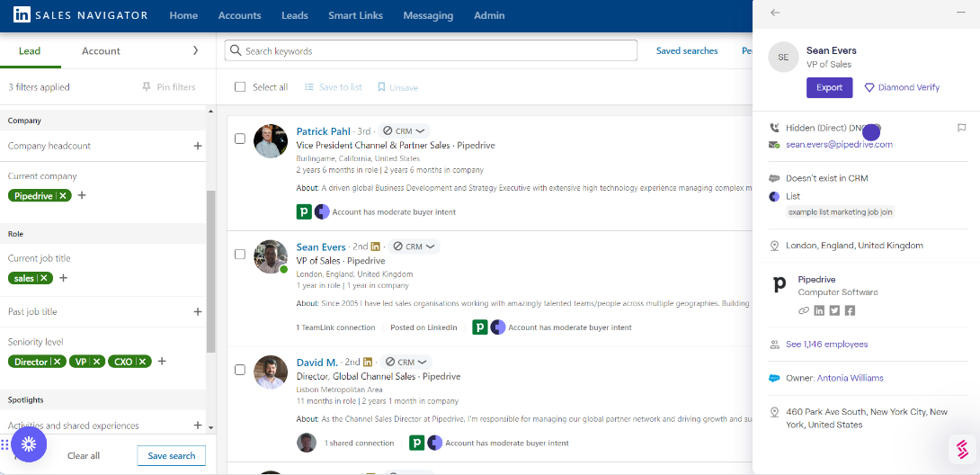
Task: Open Pipedrive's LinkedIn icon in panel
Action: pyautogui.click(x=819, y=310)
